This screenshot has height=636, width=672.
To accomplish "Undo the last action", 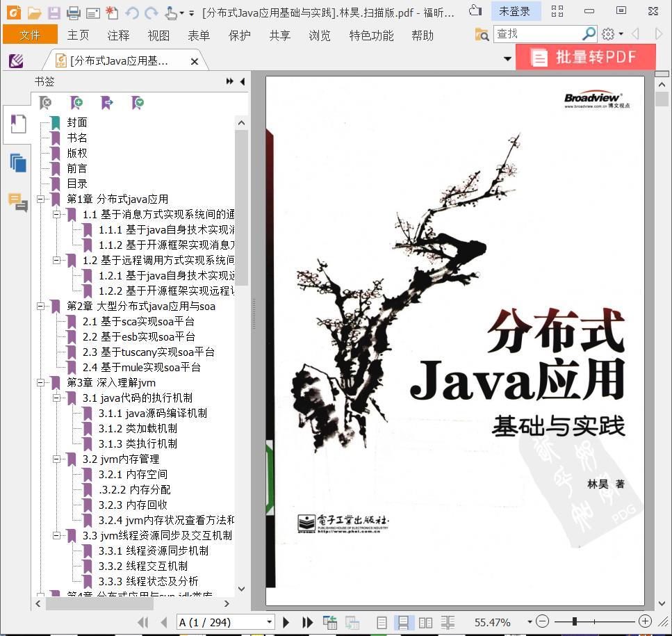I will click(132, 13).
